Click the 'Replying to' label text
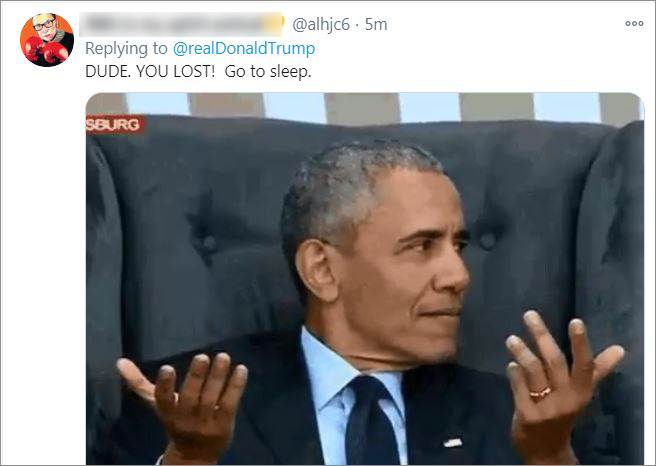 click(x=126, y=49)
